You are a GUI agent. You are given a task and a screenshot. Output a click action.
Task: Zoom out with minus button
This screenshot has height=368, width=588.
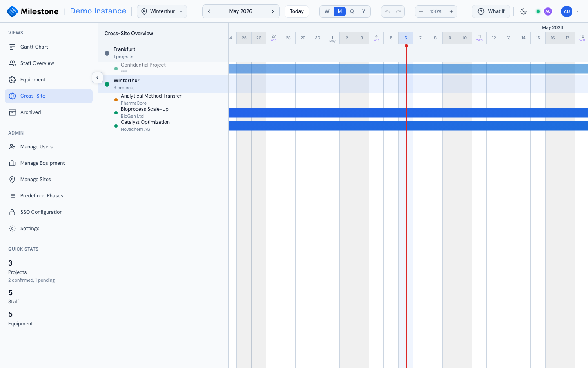pyautogui.click(x=421, y=11)
